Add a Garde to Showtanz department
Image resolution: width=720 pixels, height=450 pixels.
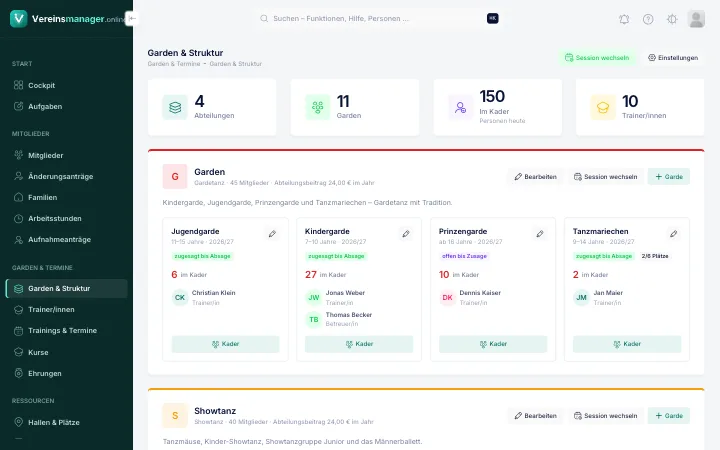(x=669, y=416)
